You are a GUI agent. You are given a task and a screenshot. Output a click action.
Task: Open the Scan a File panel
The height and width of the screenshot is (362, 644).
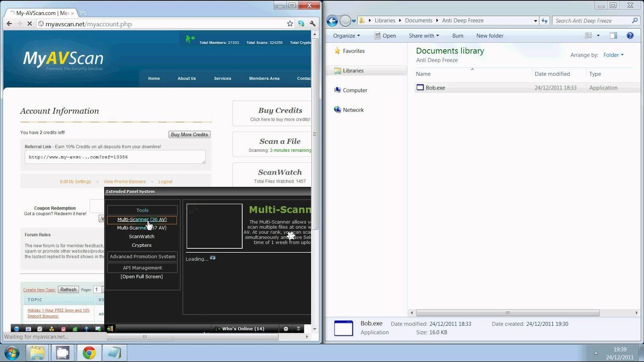(x=272, y=144)
